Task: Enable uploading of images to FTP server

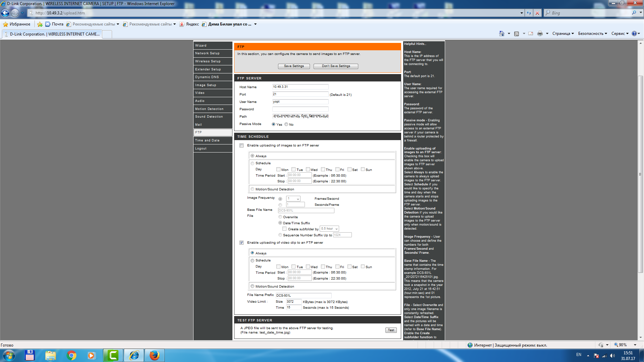Action: (x=241, y=145)
